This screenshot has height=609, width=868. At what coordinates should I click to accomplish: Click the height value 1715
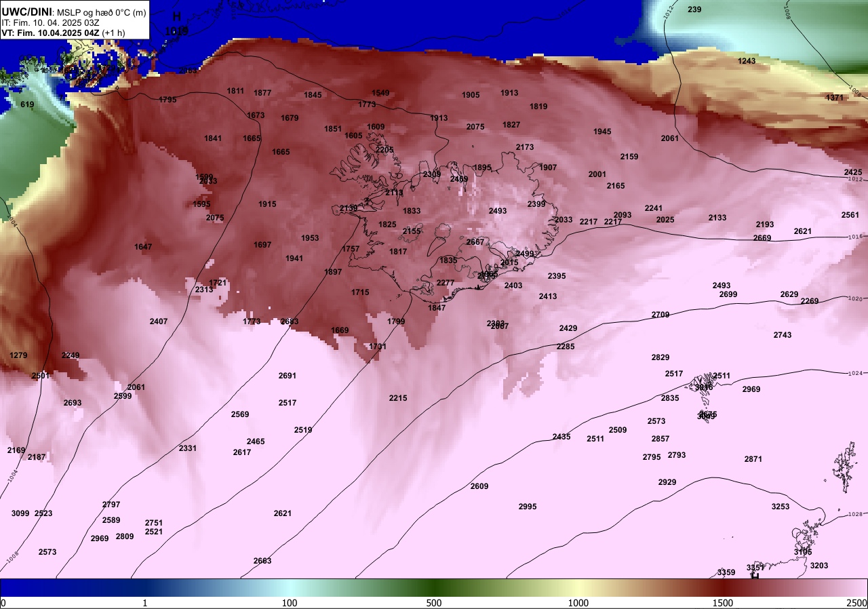(360, 292)
